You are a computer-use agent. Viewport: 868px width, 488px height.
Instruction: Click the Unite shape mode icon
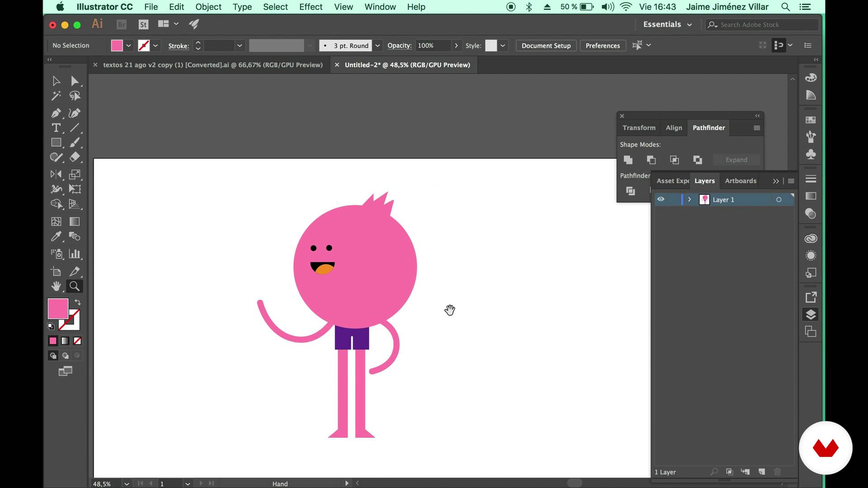628,160
